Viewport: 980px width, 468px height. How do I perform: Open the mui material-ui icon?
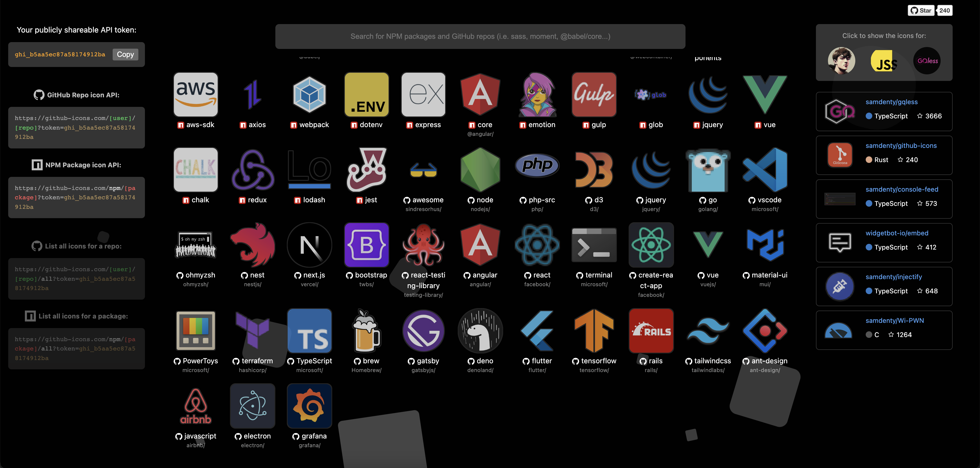click(765, 245)
